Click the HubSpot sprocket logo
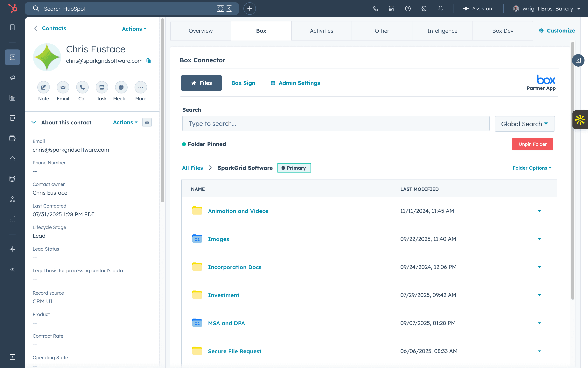 click(13, 8)
